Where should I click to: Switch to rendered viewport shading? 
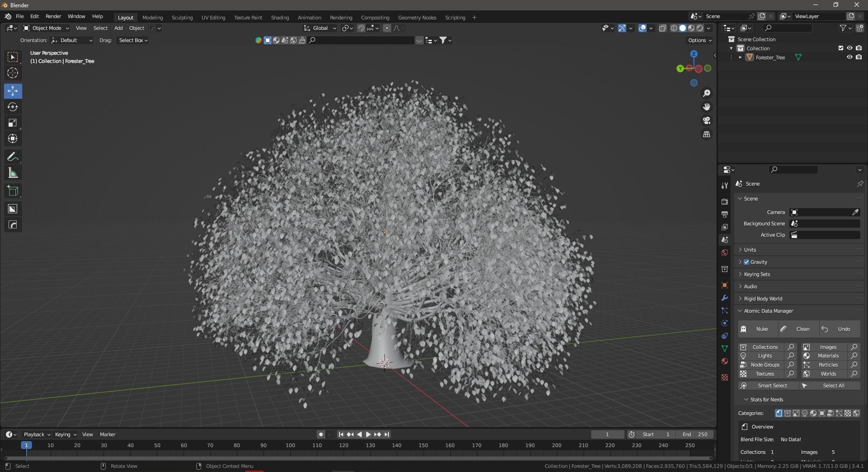(700, 28)
